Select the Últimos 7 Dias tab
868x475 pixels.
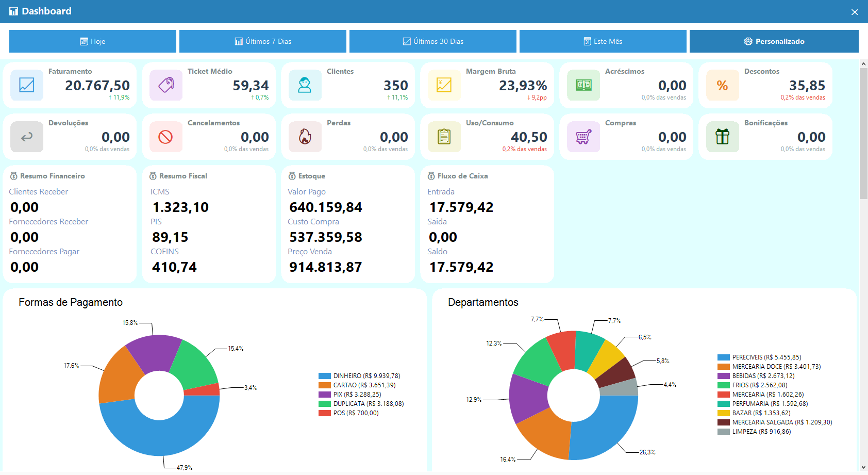click(x=263, y=41)
